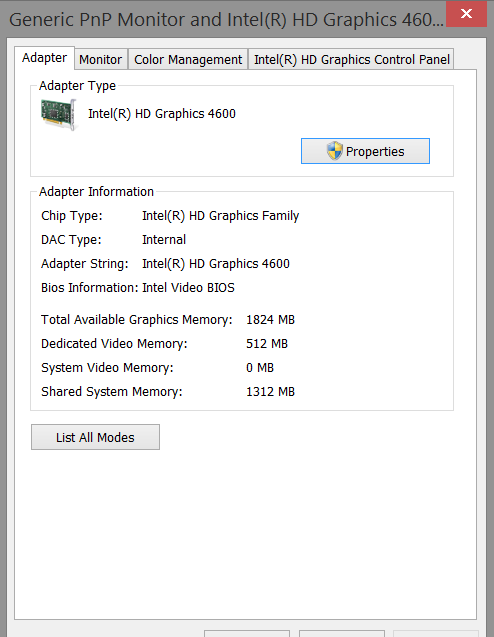Viewport: 494px width, 637px height.
Task: Open the Monitor tab
Action: click(x=101, y=60)
